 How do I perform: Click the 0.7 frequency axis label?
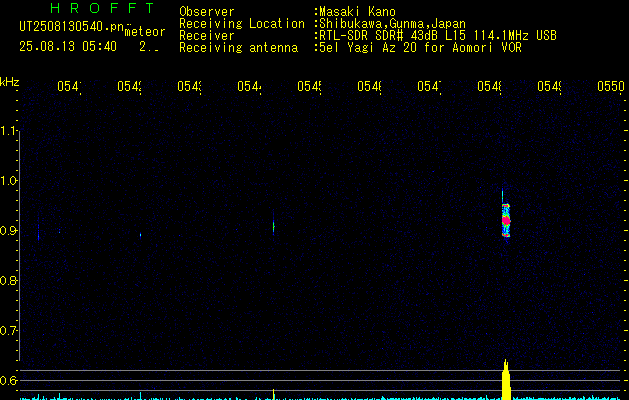[x=9, y=331]
